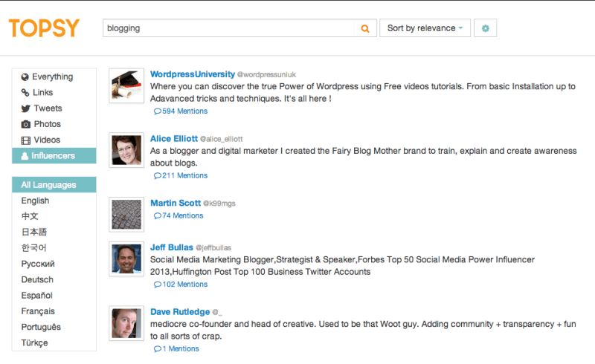Expand the Sort by relevance dropdown

coord(425,28)
